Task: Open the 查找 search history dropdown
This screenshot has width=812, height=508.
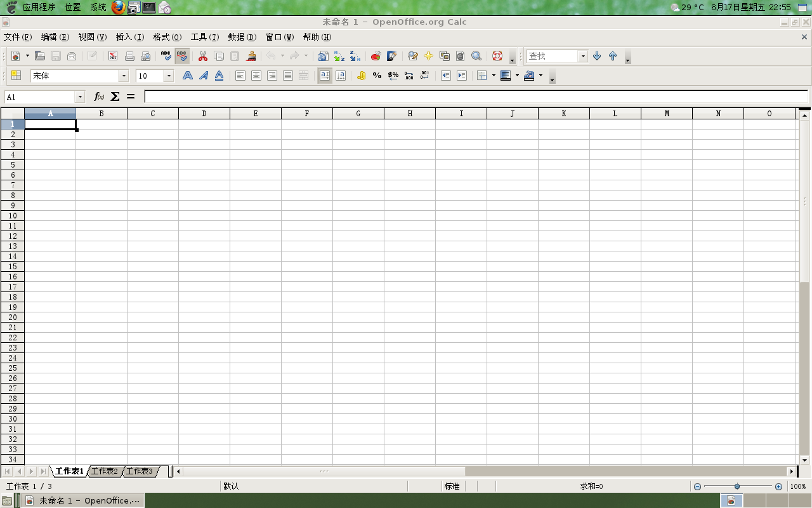Action: pyautogui.click(x=583, y=57)
